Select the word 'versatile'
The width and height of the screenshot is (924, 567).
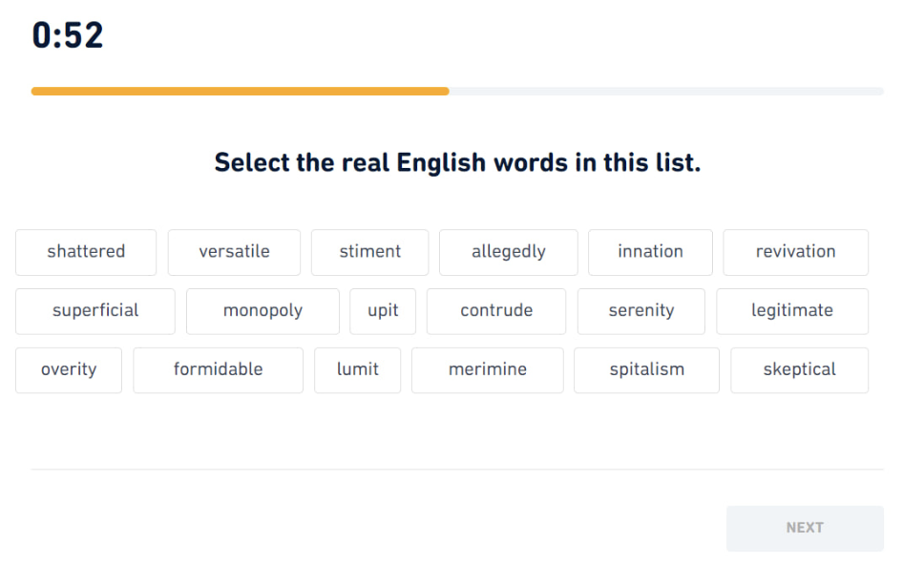(234, 252)
